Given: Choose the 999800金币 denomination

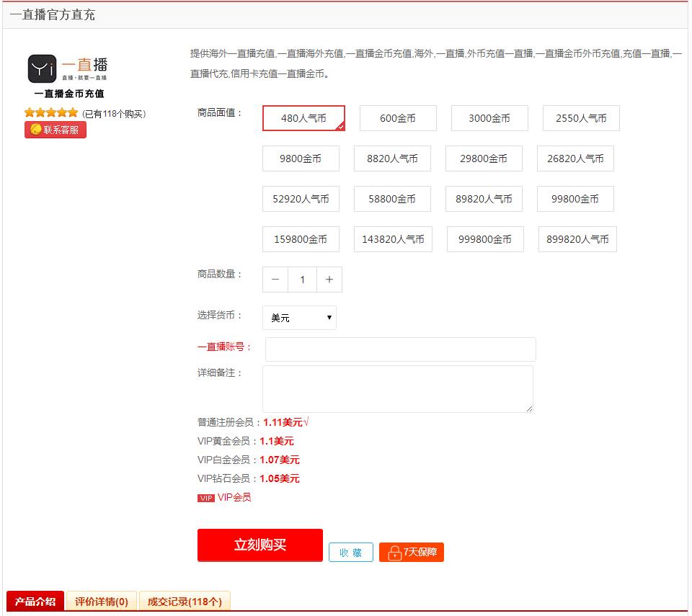Looking at the screenshot, I should (485, 239).
